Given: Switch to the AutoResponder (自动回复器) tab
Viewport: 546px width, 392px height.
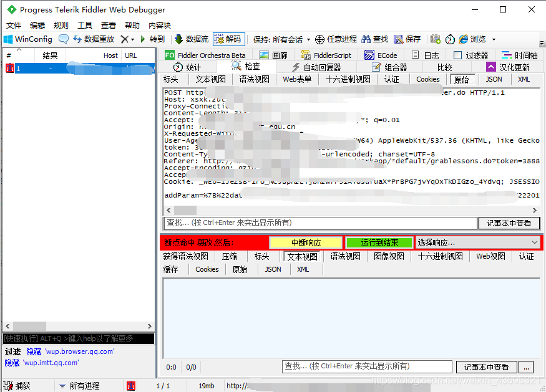Looking at the screenshot, I should pyautogui.click(x=316, y=67).
